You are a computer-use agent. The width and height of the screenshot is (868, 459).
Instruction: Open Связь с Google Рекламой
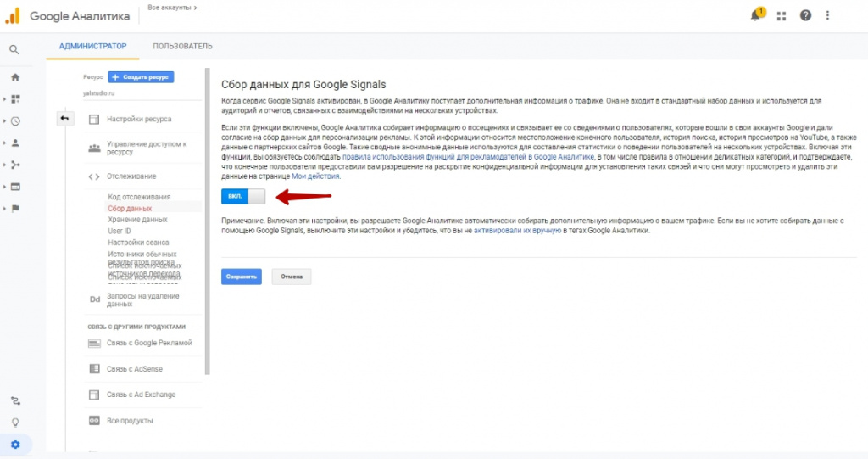tap(149, 343)
